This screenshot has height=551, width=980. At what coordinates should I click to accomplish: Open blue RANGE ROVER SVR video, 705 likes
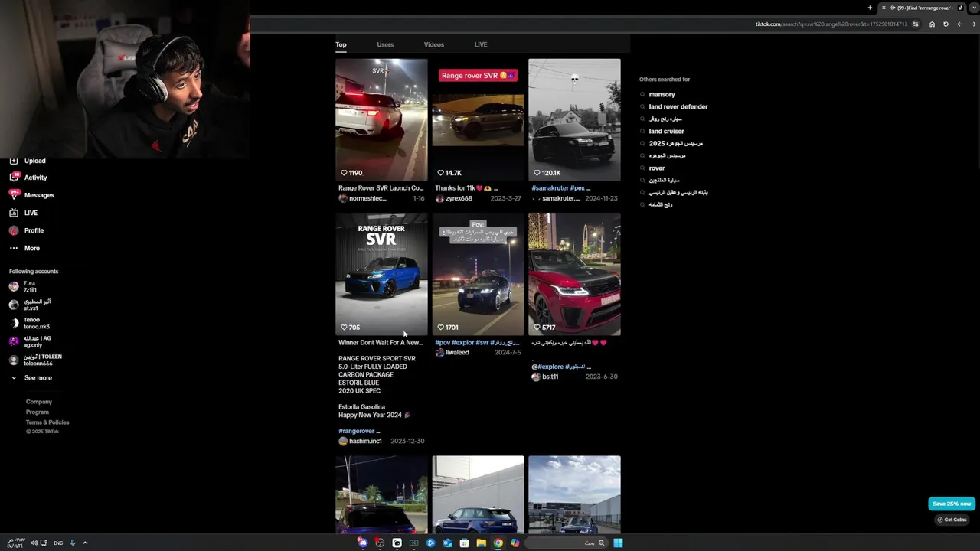[381, 274]
